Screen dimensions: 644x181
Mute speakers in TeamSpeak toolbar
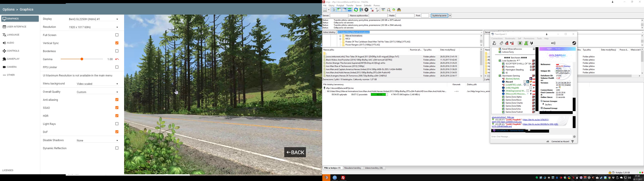512,43
